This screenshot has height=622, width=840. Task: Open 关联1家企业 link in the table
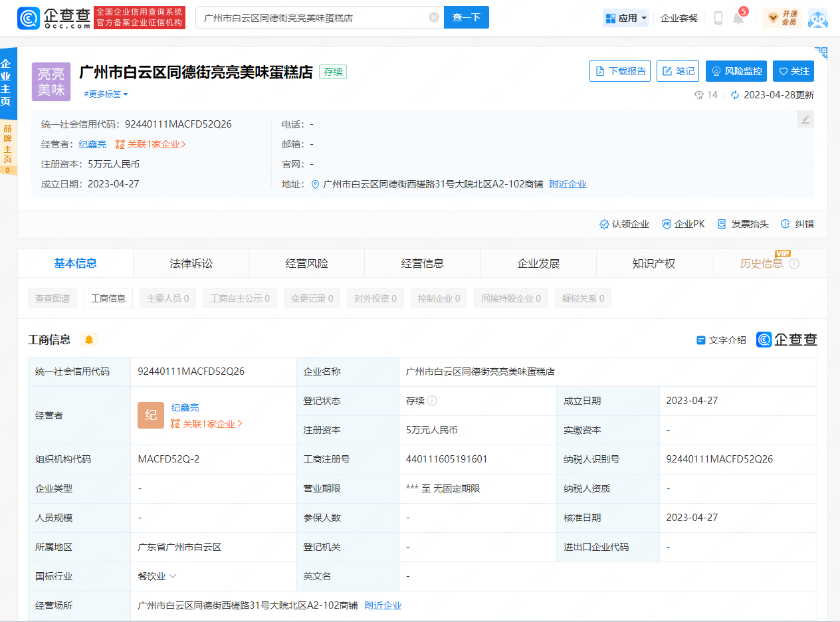207,424
